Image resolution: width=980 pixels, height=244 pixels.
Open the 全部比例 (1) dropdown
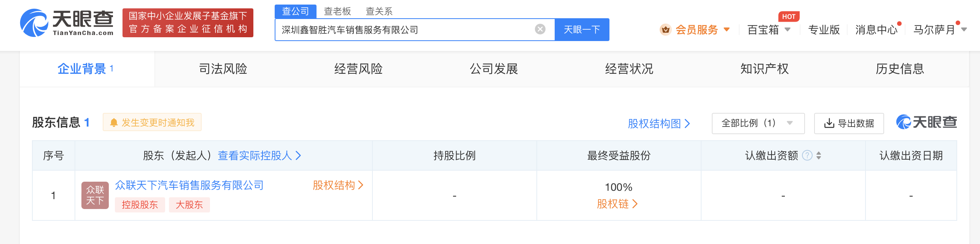pos(758,123)
